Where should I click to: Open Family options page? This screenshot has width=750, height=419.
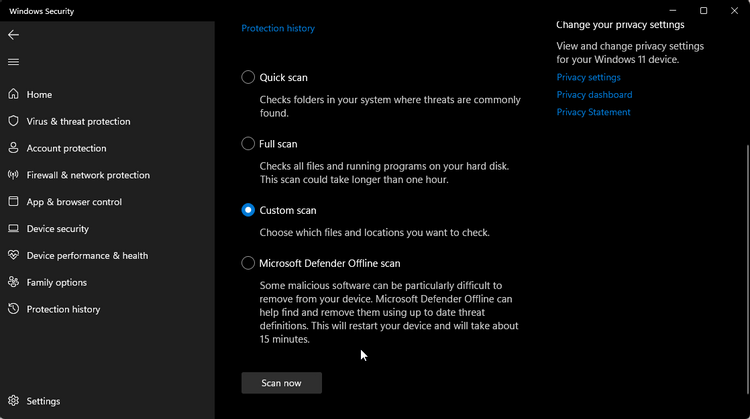(x=57, y=282)
